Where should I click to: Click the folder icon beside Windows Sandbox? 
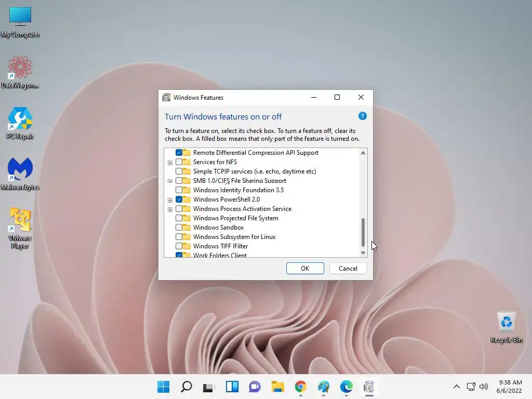click(x=187, y=228)
